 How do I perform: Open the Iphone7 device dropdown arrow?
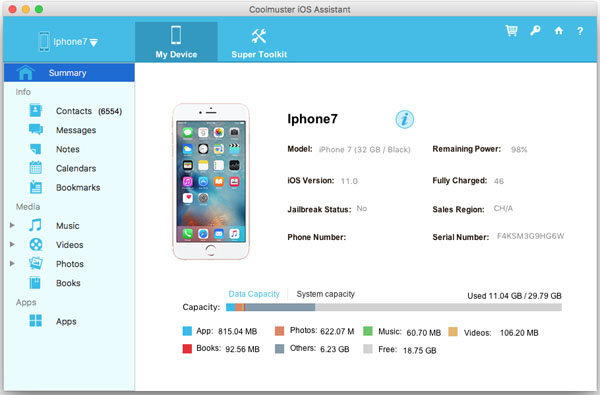(x=94, y=42)
